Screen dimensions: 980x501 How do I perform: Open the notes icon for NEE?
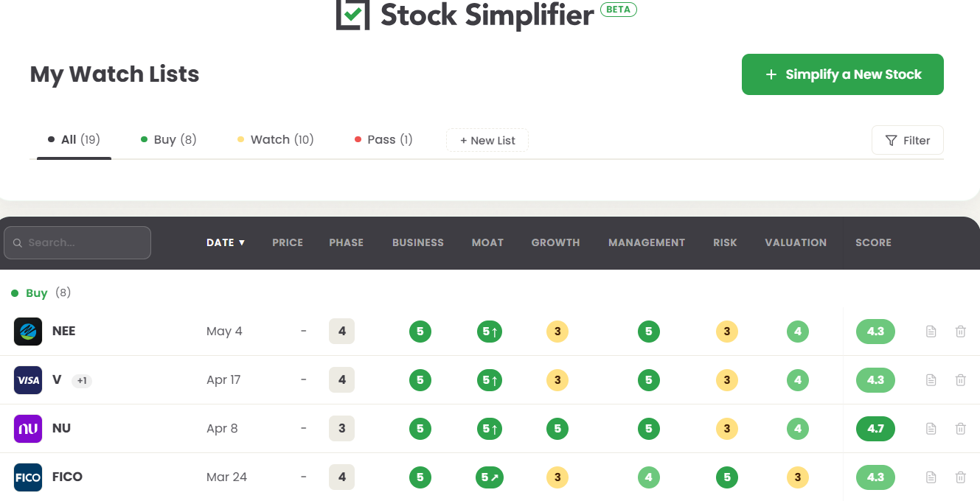(x=931, y=332)
